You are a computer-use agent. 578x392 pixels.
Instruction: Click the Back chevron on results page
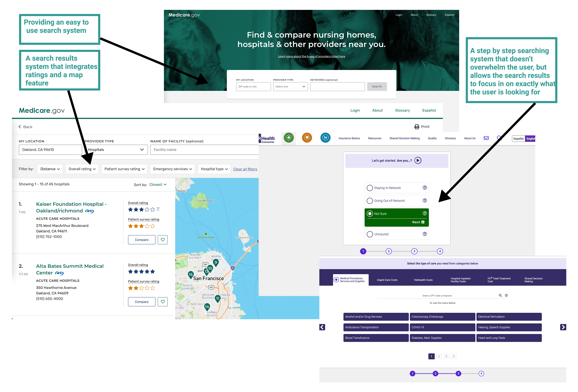pos(20,127)
